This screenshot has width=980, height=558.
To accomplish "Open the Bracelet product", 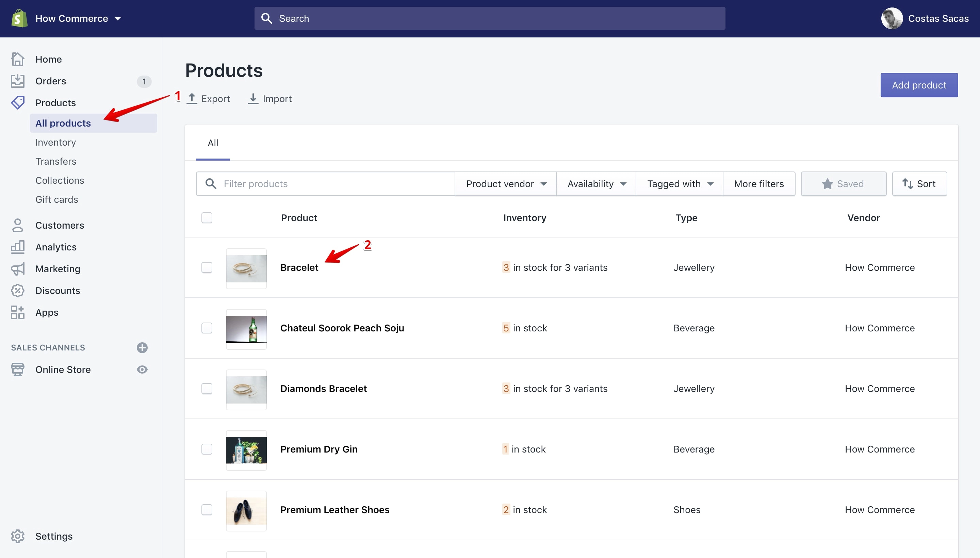I will 299,267.
